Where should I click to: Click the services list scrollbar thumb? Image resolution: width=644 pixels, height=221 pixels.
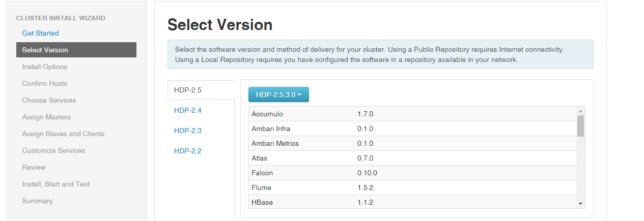pos(580,126)
